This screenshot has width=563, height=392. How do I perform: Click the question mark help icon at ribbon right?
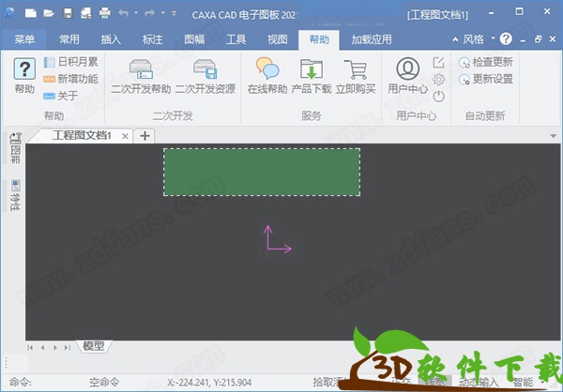tap(506, 38)
